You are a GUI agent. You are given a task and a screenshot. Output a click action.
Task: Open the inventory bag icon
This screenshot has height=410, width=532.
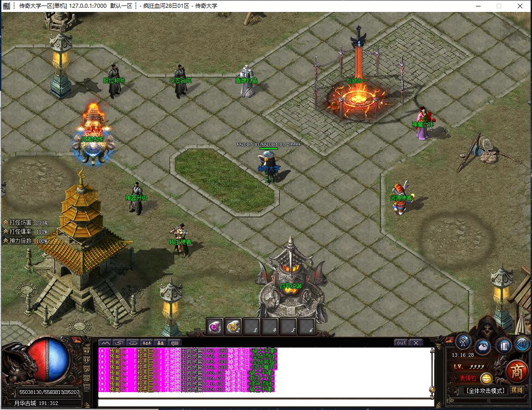(x=483, y=346)
